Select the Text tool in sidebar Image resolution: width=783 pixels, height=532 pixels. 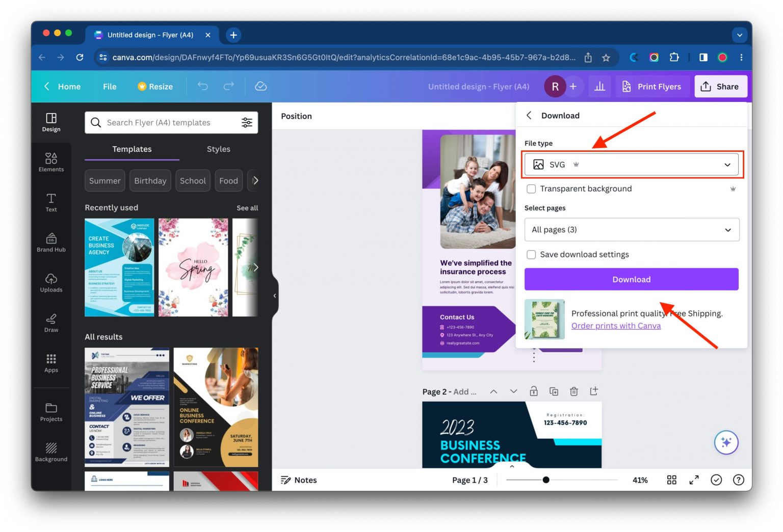pos(50,202)
